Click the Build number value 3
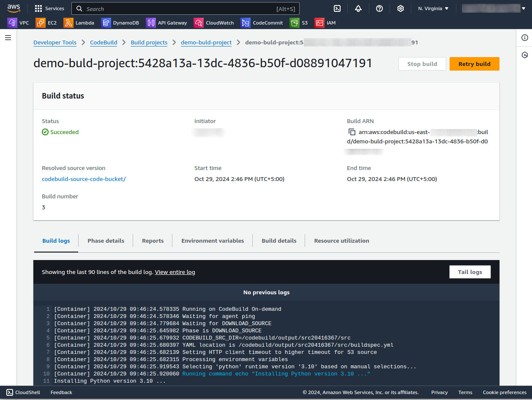 (x=44, y=207)
